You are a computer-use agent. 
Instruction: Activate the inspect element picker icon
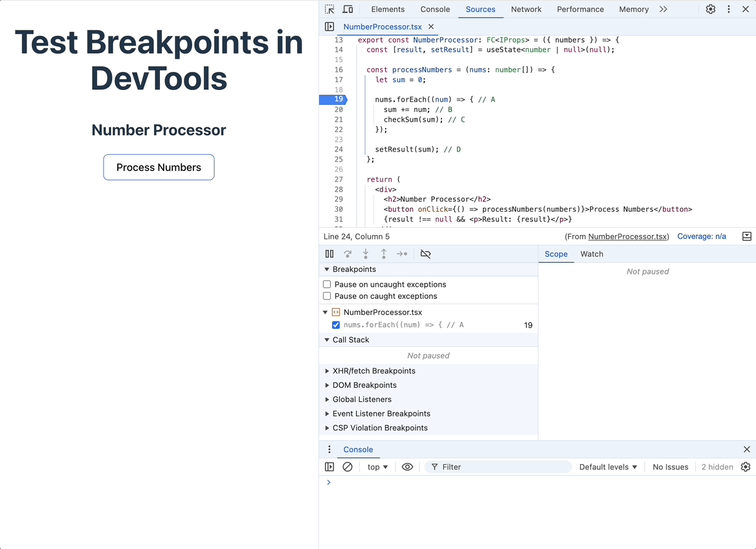point(329,9)
